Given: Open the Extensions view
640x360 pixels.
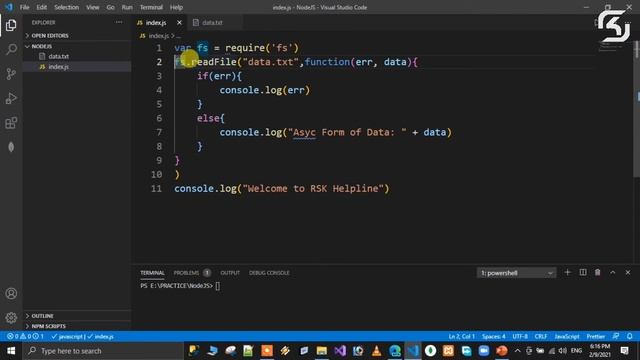Looking at the screenshot, I should click(x=11, y=123).
